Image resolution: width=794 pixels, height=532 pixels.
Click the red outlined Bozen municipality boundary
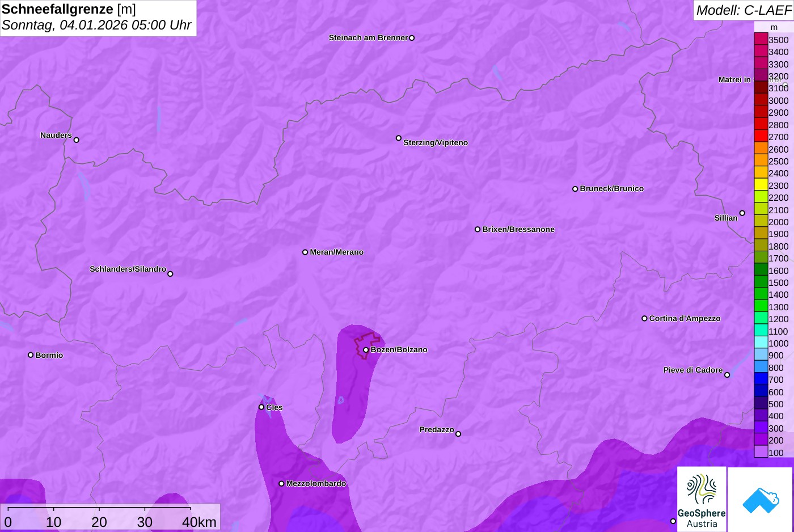(x=368, y=345)
